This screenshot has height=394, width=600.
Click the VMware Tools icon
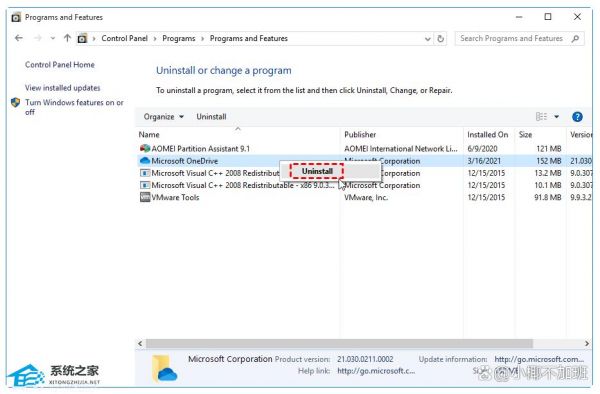pos(145,197)
